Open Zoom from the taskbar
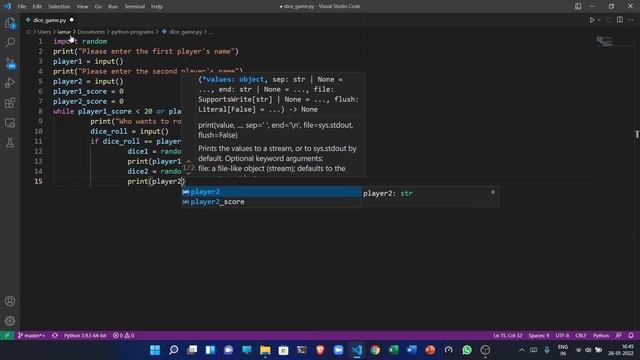Image resolution: width=640 pixels, height=360 pixels. pyautogui.click(x=338, y=350)
